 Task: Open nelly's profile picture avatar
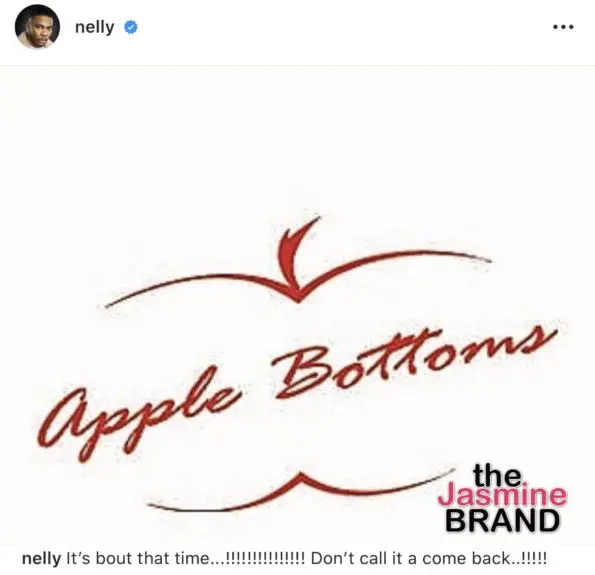(x=37, y=27)
